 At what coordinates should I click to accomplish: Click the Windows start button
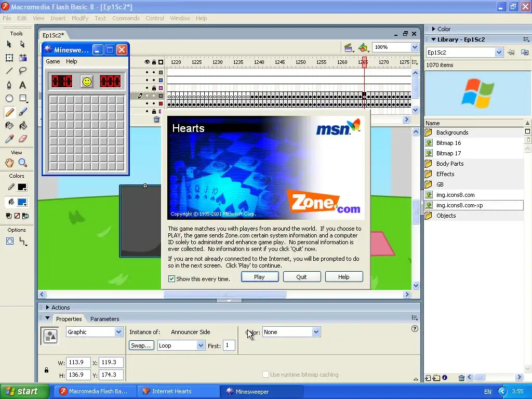24,391
